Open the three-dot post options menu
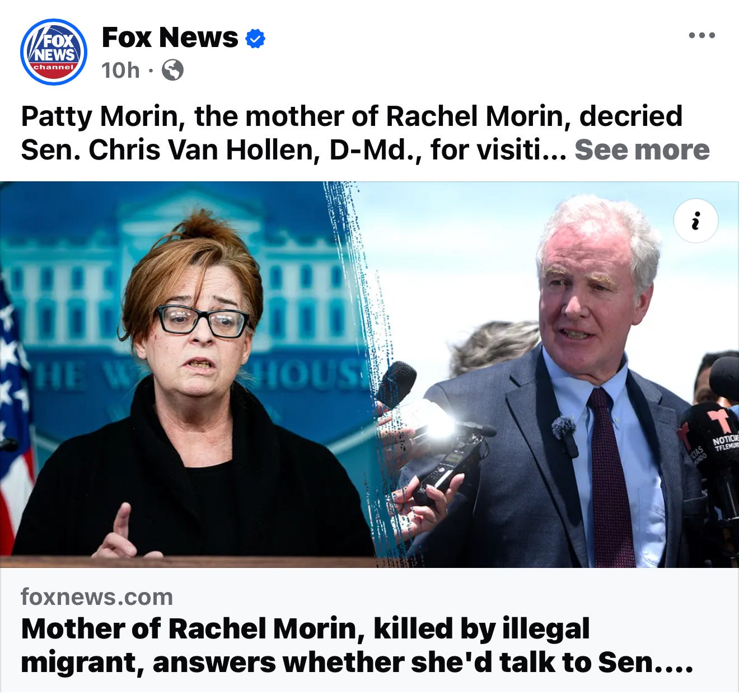 [x=701, y=35]
